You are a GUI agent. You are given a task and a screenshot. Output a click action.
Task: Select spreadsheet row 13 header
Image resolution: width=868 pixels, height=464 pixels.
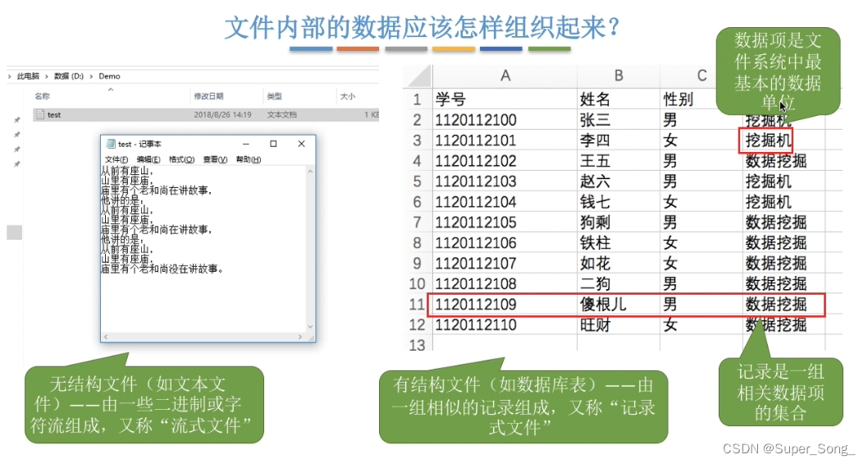(418, 345)
